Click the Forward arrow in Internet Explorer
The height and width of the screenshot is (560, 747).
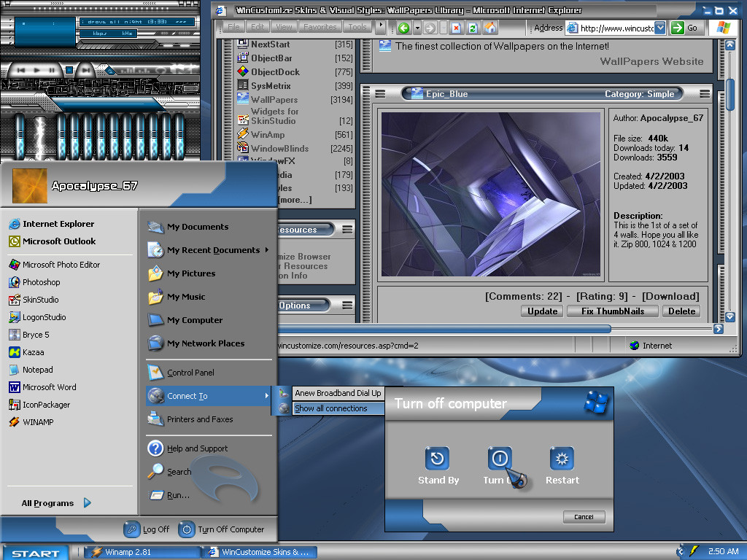[x=430, y=28]
